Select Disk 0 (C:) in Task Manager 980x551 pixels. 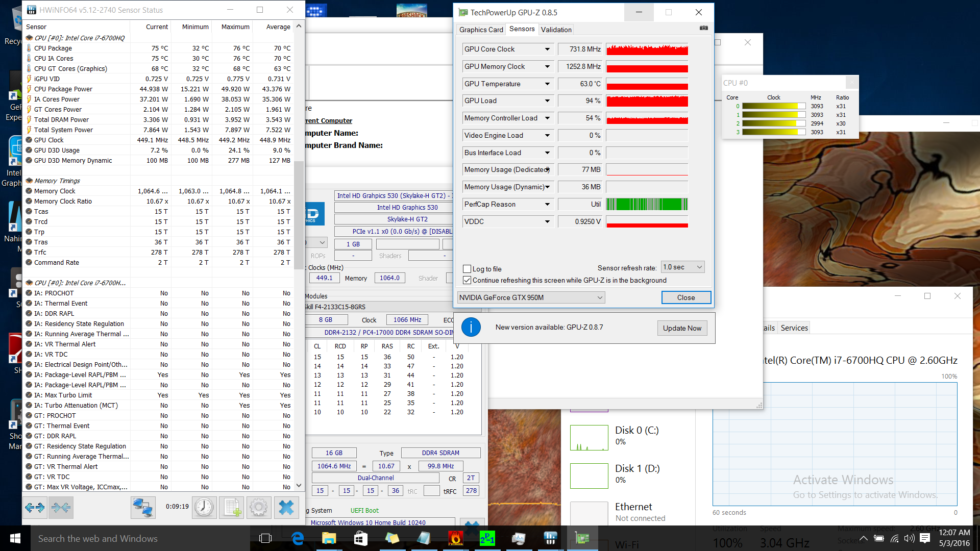point(629,437)
